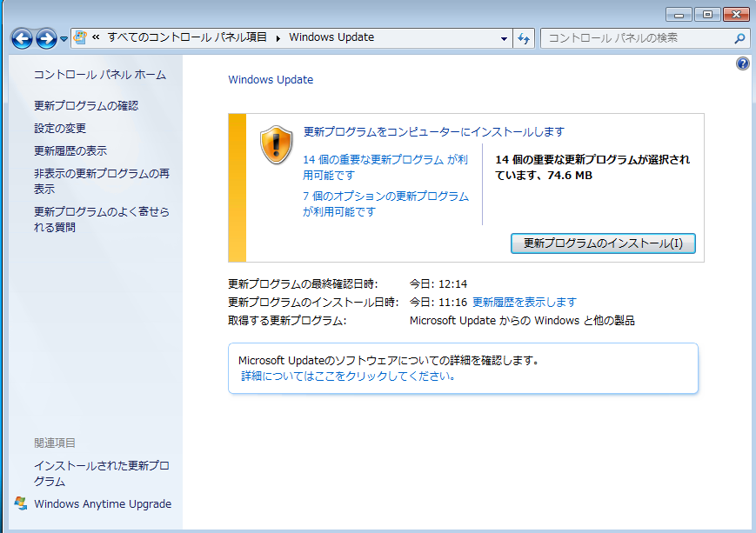Click the Control Panel icon in the address bar
The width and height of the screenshot is (756, 533).
[x=81, y=37]
